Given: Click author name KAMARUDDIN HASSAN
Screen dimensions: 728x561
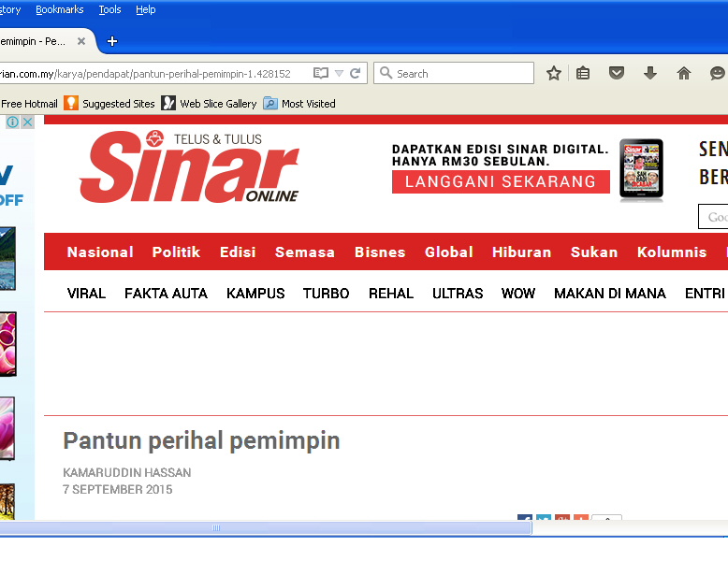Looking at the screenshot, I should pos(126,472).
